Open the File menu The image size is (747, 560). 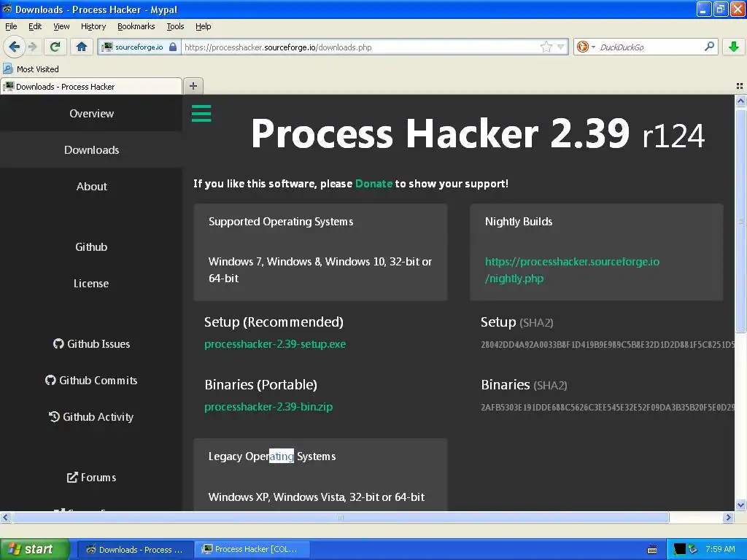click(x=11, y=26)
